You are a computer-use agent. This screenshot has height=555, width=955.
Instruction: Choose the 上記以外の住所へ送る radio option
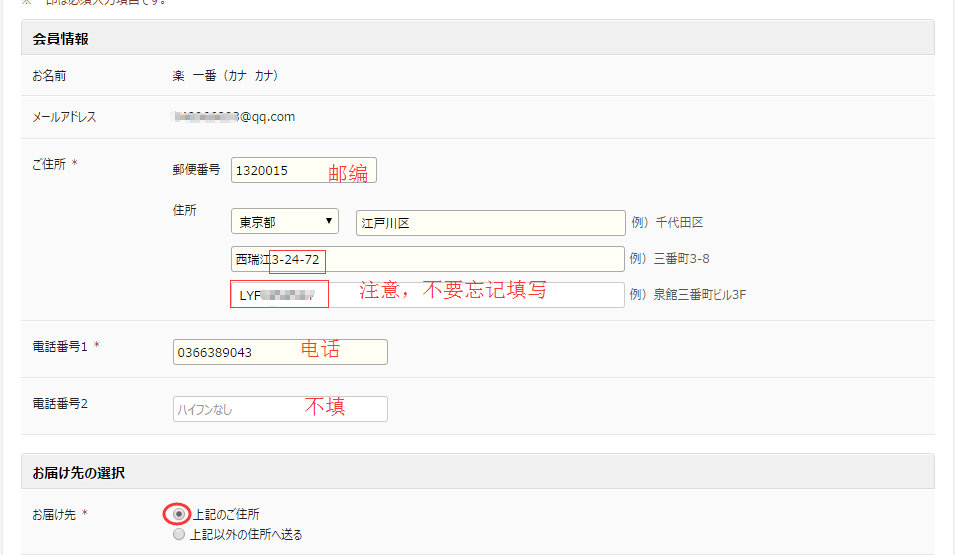(x=179, y=535)
